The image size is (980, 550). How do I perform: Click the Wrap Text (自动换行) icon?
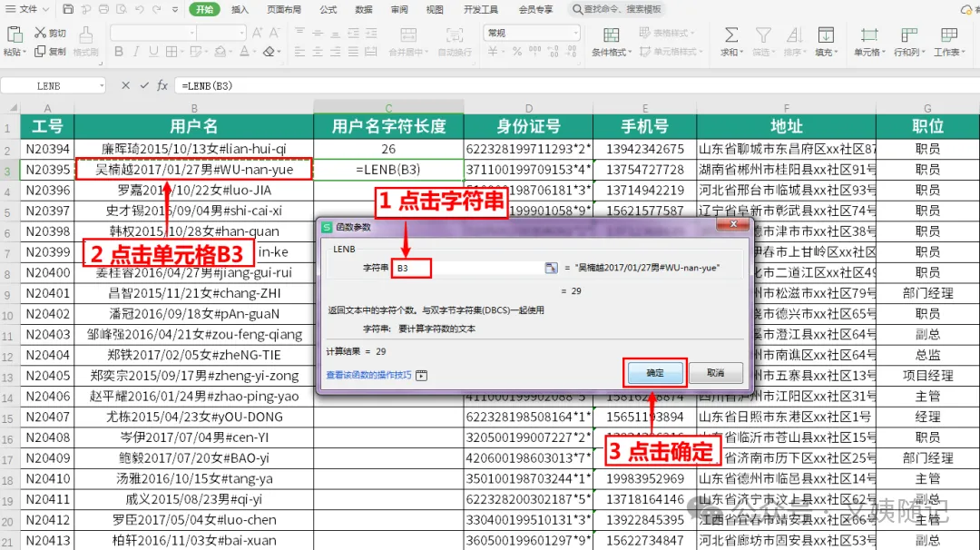(x=455, y=35)
